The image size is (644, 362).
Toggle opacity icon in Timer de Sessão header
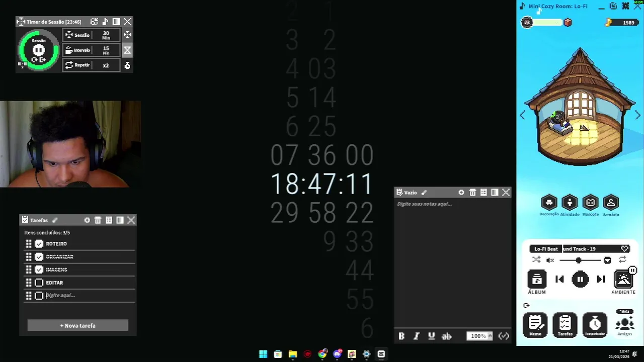click(116, 22)
